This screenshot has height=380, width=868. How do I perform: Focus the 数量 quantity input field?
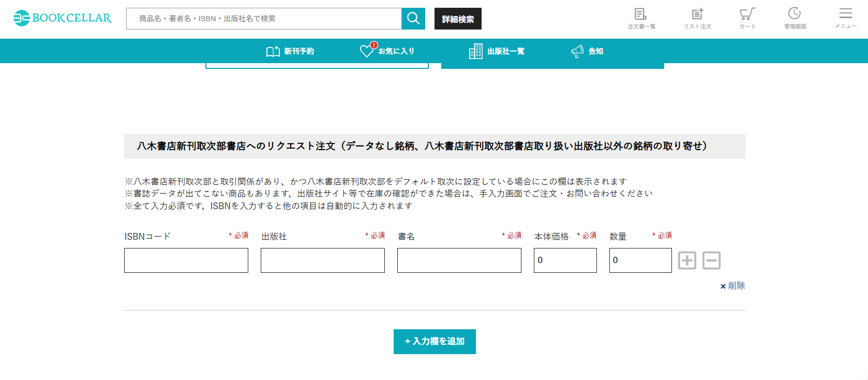[640, 260]
